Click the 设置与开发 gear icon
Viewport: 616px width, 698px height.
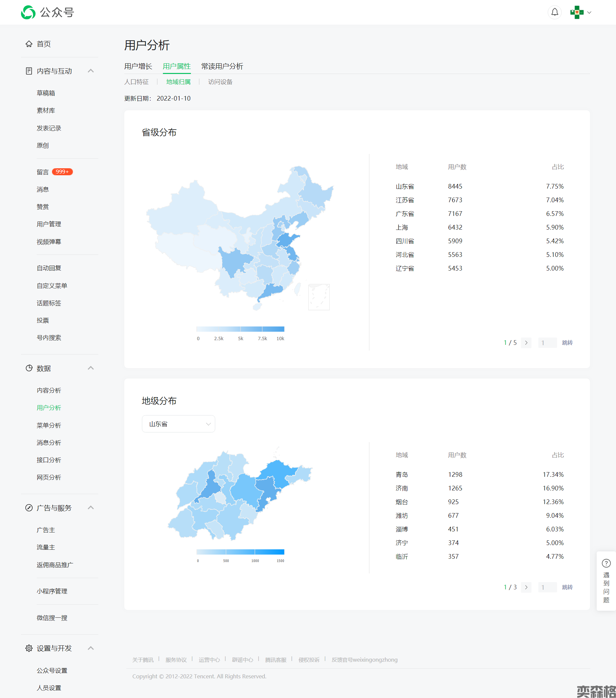[x=29, y=648]
